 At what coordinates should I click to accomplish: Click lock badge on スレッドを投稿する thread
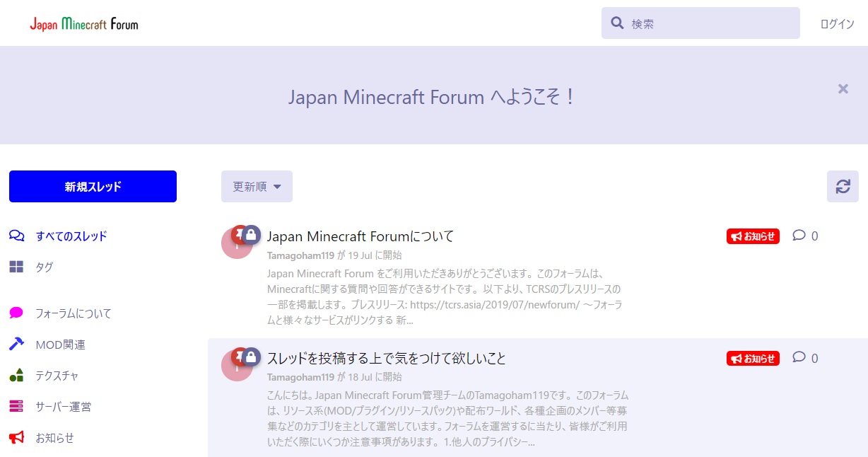[251, 357]
